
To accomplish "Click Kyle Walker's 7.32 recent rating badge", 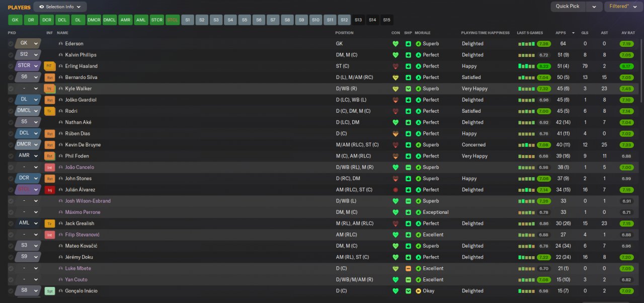I will [544, 89].
